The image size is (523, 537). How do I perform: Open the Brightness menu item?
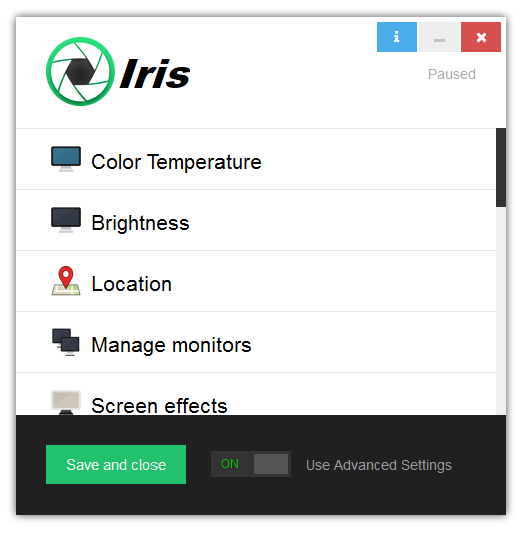(x=256, y=220)
